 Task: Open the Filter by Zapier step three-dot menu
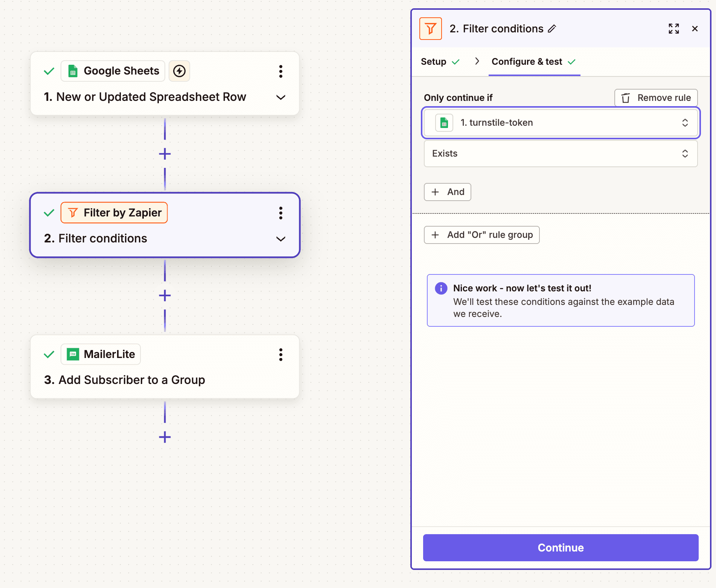point(280,213)
